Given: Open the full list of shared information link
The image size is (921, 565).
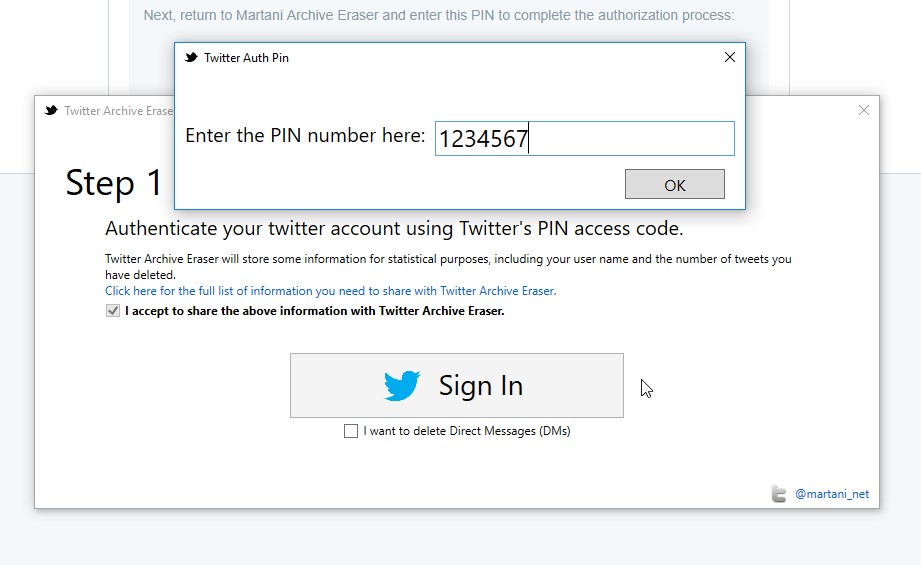Looking at the screenshot, I should pos(331,291).
